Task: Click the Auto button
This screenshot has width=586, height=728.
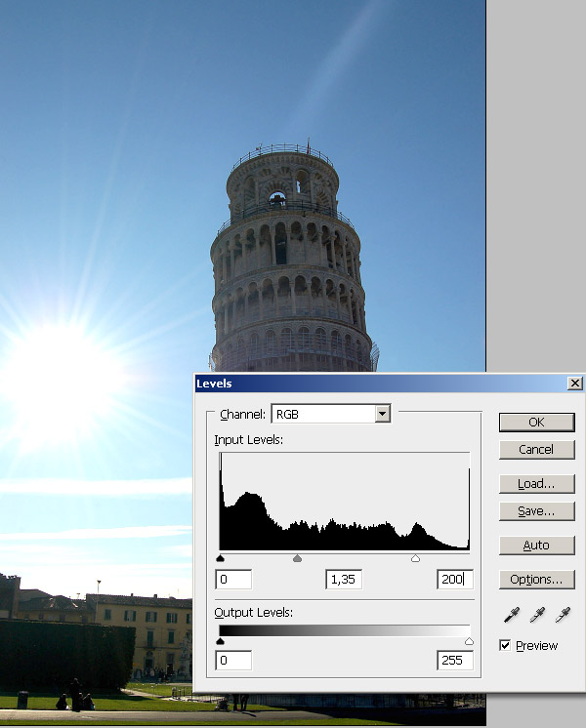Action: pos(537,546)
